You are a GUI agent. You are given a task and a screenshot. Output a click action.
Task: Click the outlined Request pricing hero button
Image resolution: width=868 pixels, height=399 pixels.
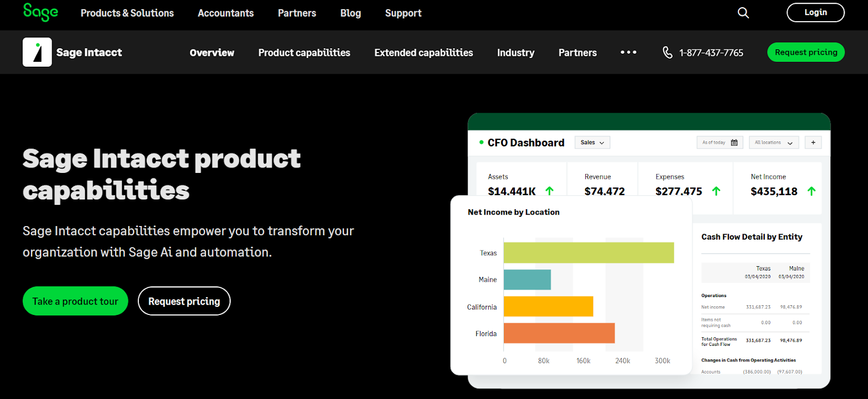click(184, 301)
